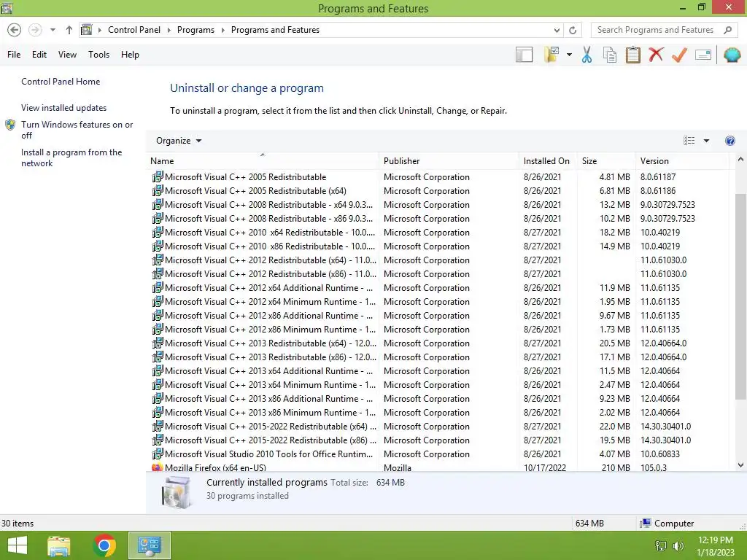The width and height of the screenshot is (747, 560).
Task: Click the Control Panel taskbar button
Action: [149, 545]
